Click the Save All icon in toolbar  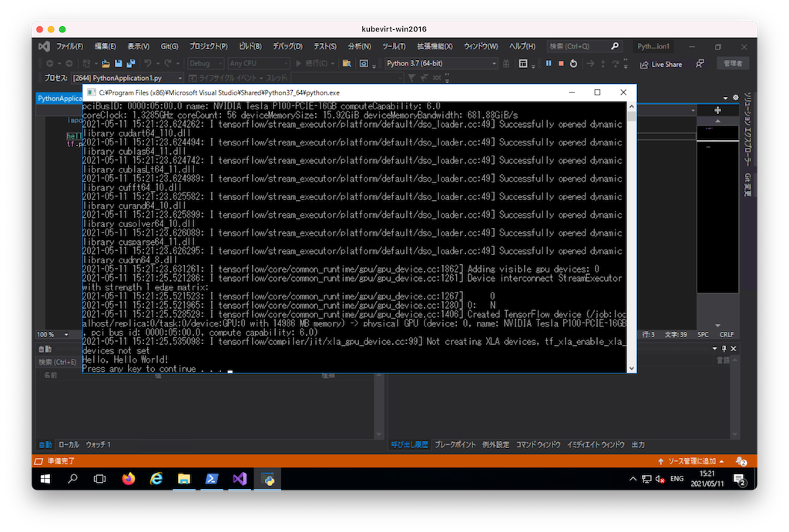(131, 63)
